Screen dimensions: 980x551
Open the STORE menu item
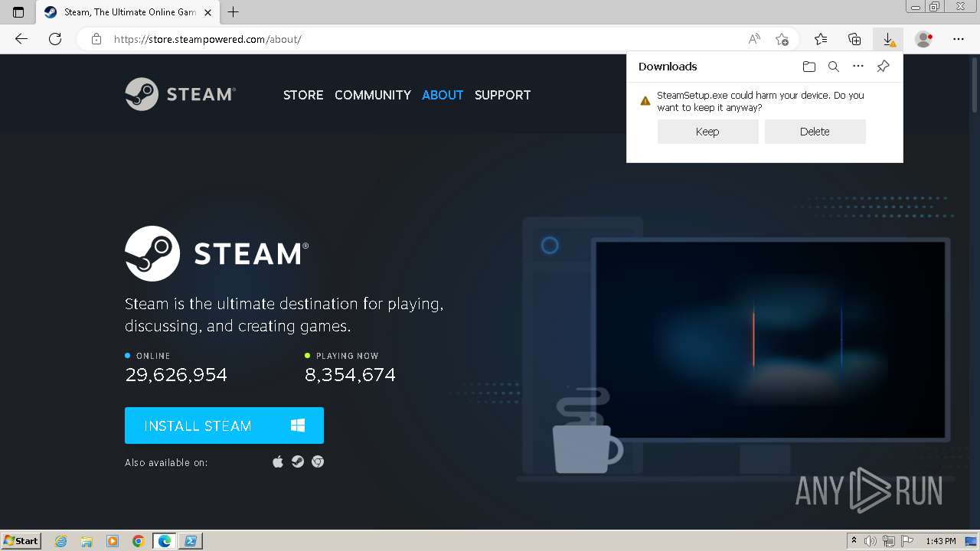coord(303,95)
